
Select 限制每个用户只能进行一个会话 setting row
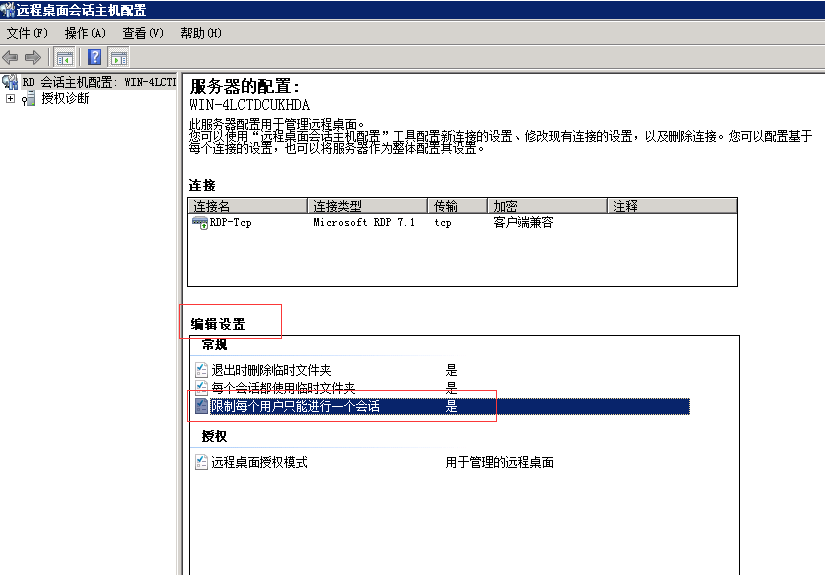294,406
